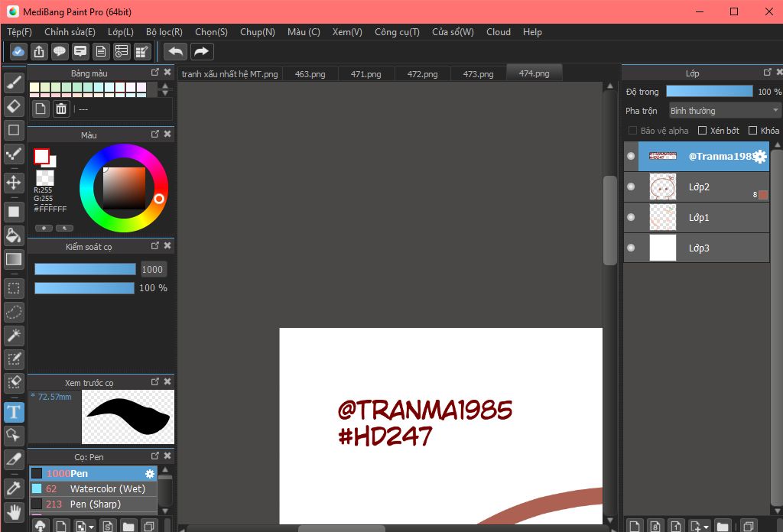Open add brush dropdown arrow in brush panel

point(92,527)
